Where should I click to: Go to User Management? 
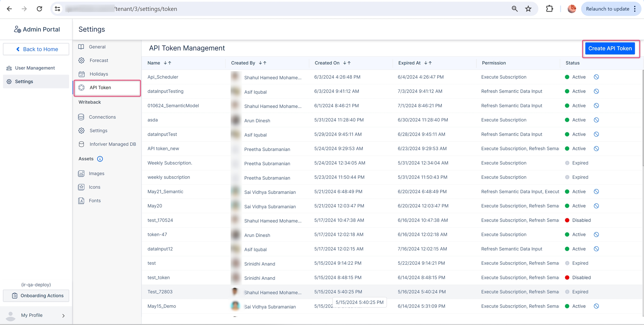coord(35,68)
